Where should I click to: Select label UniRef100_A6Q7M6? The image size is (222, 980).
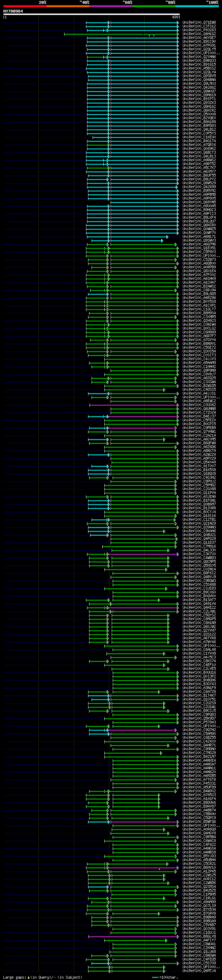tap(199, 244)
